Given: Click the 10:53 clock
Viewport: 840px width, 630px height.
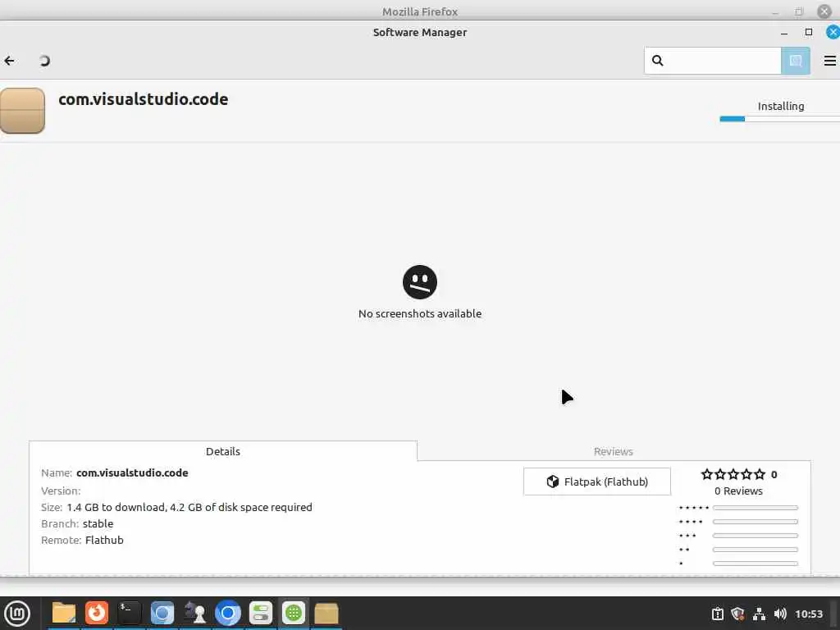Looking at the screenshot, I should (x=808, y=614).
